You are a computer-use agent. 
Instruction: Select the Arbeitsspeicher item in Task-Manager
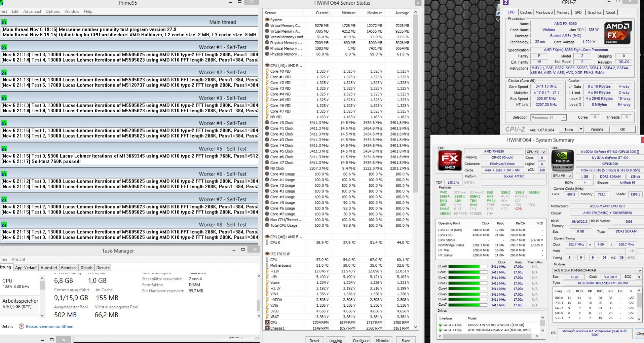pyautogui.click(x=20, y=303)
